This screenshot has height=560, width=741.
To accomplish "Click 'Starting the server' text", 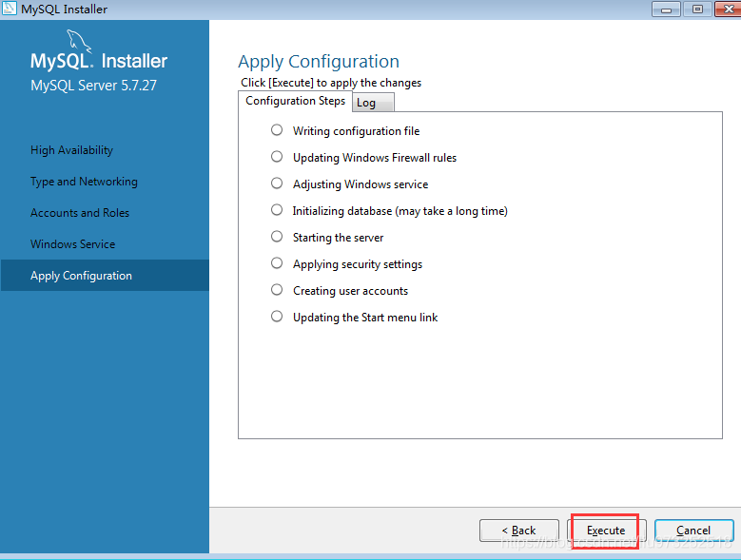I will click(x=339, y=238).
